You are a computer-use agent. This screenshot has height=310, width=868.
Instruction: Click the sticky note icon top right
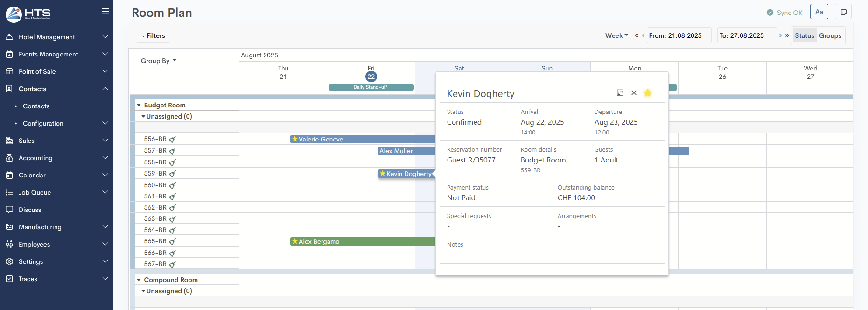coord(844,12)
